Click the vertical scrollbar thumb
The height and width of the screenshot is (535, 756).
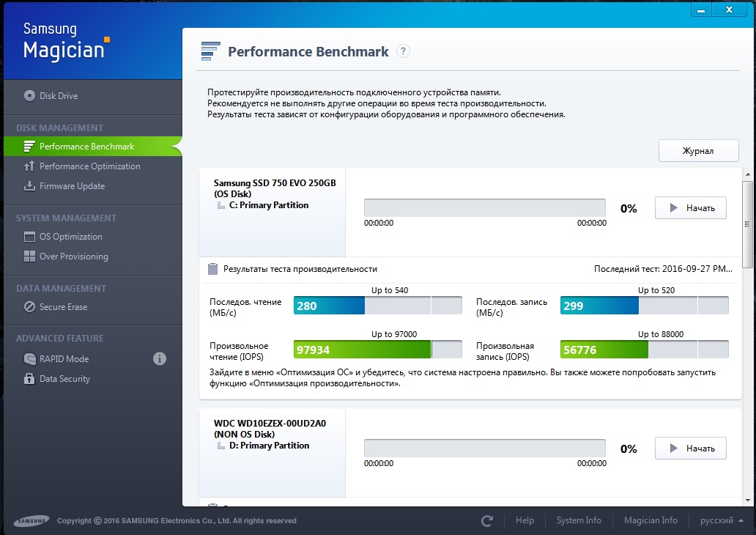tap(747, 224)
